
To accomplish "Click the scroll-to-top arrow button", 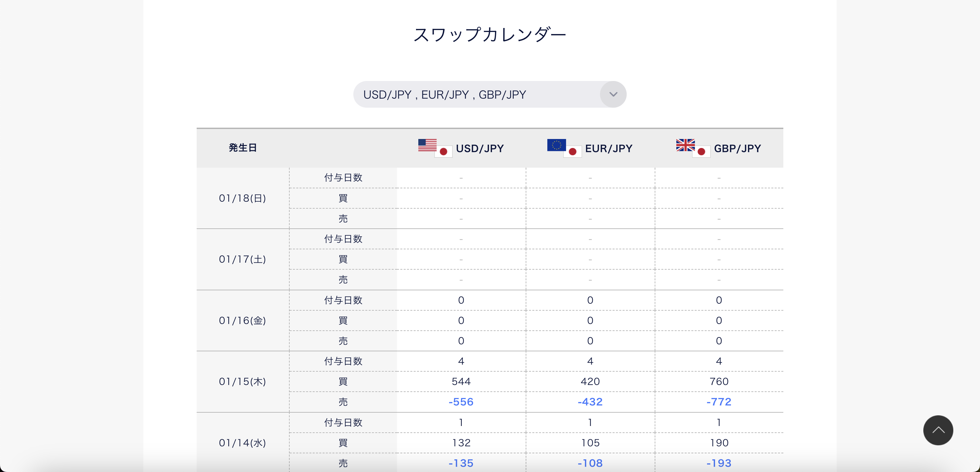I will pyautogui.click(x=938, y=430).
